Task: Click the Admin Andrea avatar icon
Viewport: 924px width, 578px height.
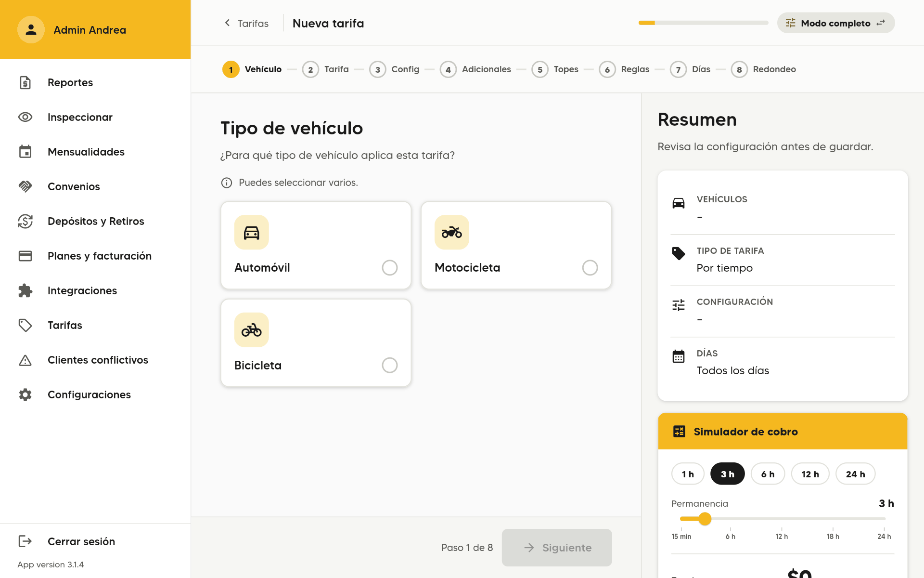Action: click(x=31, y=30)
